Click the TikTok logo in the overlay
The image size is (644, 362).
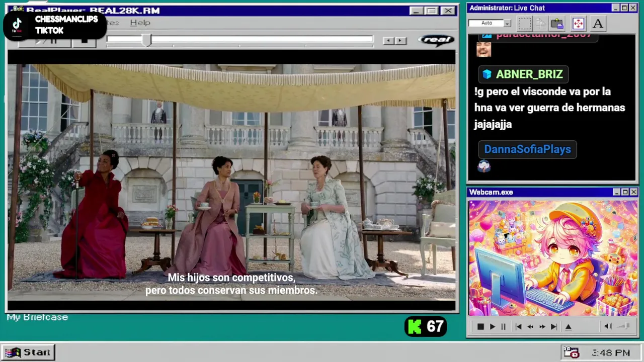click(17, 25)
